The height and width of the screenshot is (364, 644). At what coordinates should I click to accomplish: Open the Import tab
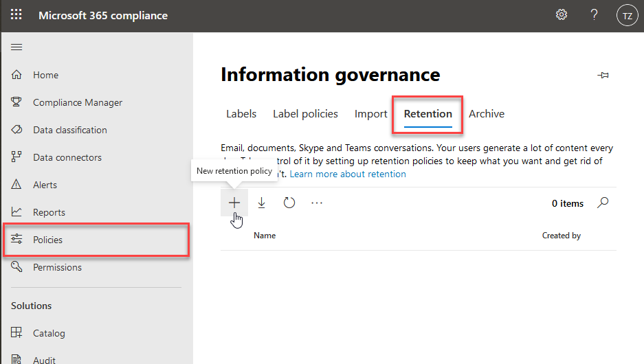point(371,114)
